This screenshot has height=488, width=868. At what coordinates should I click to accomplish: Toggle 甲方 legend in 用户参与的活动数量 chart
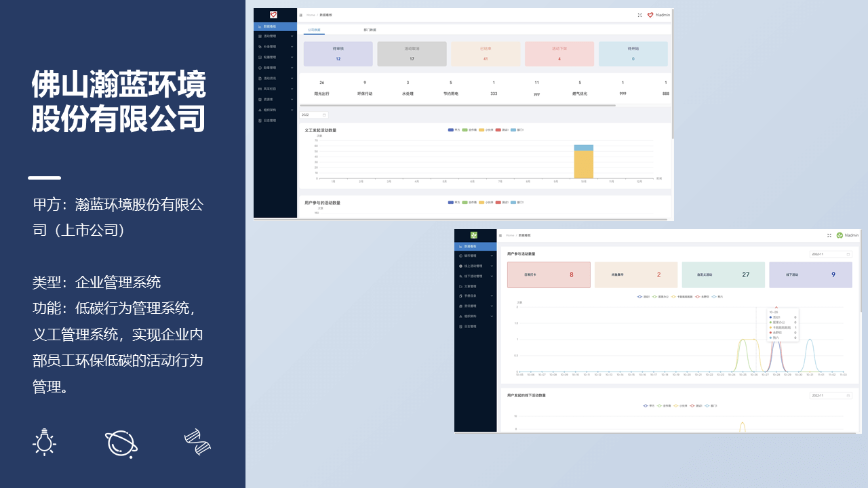454,203
